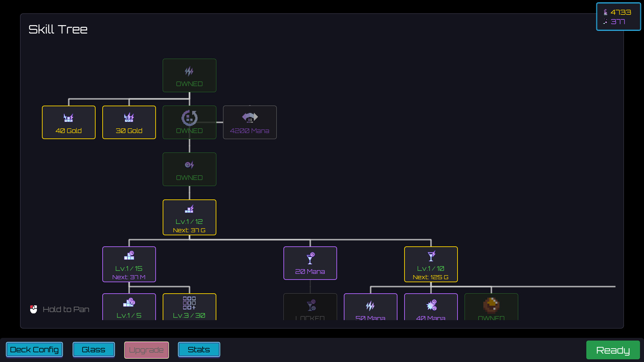This screenshot has height=362, width=644.
Task: Switch to the Glass tab
Action: click(94, 350)
